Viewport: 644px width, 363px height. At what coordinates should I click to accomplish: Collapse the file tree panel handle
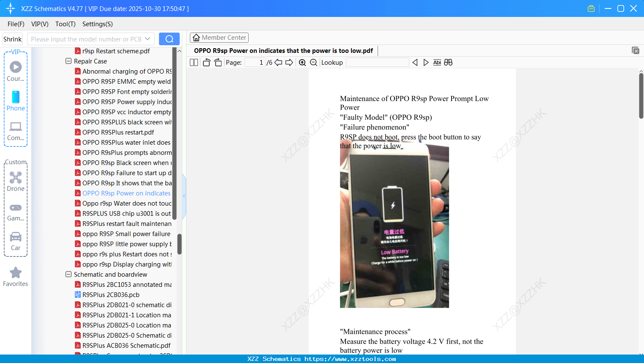[x=184, y=196]
